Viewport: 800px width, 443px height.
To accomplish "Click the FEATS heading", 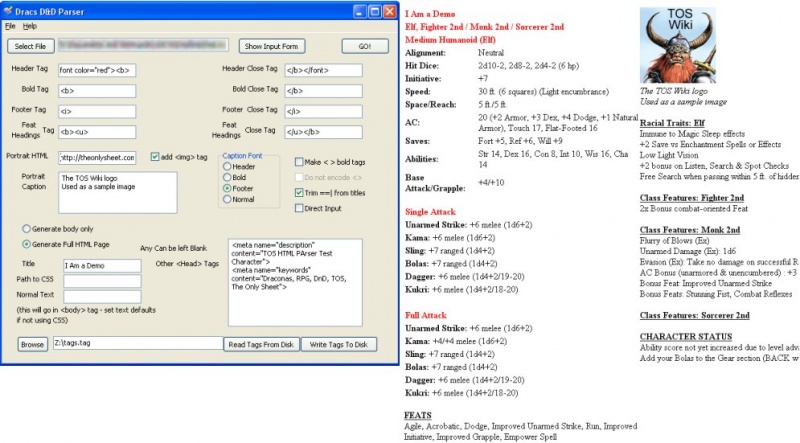I will 418,415.
